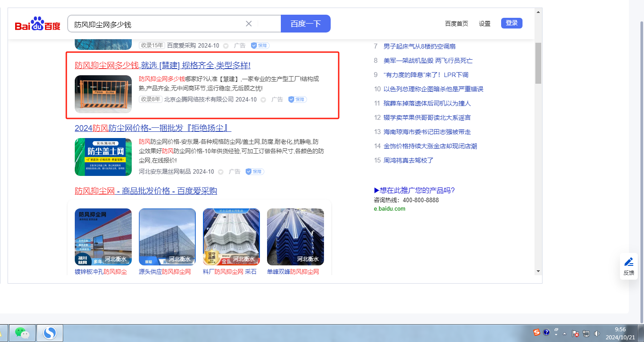The width and height of the screenshot is (644, 342).
Task: Click the 登录 login button
Action: [512, 23]
